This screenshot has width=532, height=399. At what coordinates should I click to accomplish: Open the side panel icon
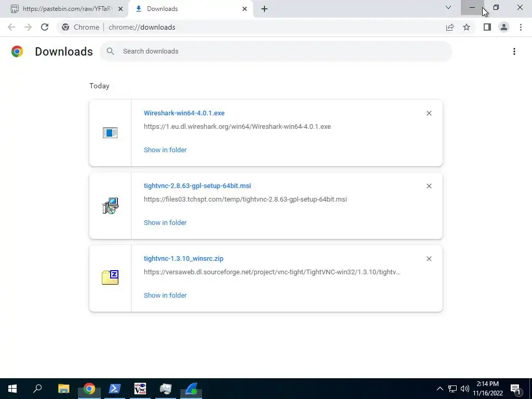(487, 27)
